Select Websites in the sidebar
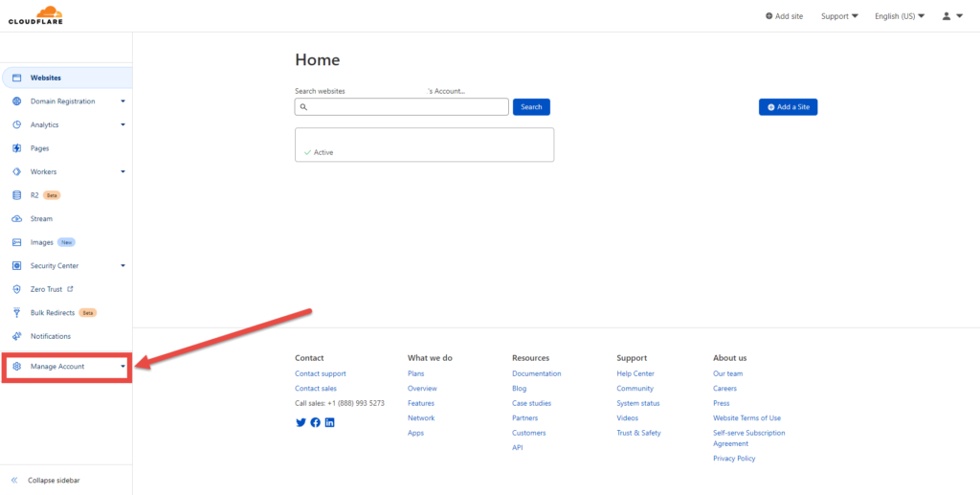This screenshot has height=495, width=980. point(66,79)
